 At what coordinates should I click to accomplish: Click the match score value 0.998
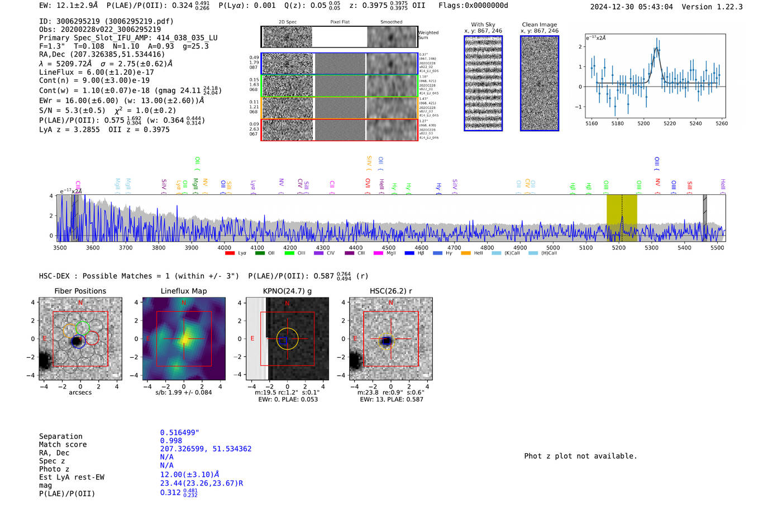171,441
